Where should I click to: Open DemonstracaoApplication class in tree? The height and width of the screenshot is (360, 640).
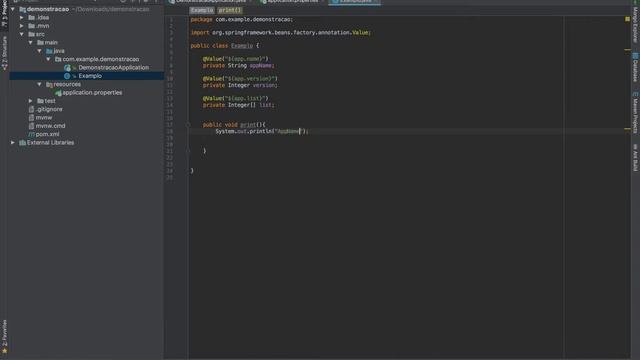[113, 67]
